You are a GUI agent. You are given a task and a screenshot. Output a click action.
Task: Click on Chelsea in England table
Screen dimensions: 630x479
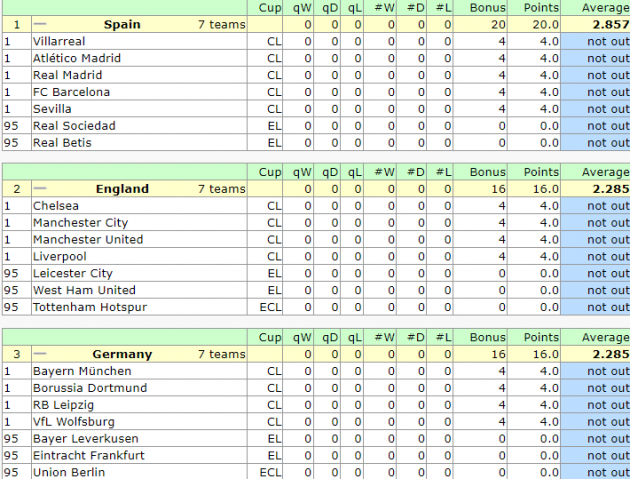(56, 206)
